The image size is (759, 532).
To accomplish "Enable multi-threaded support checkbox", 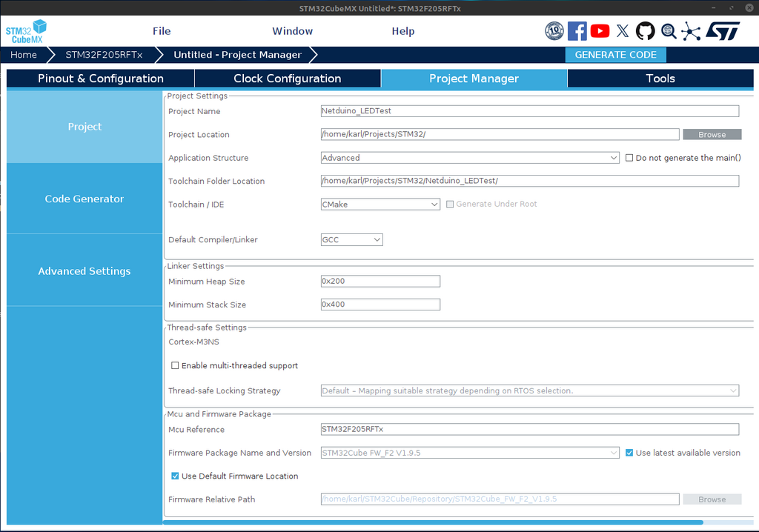I will click(x=175, y=365).
